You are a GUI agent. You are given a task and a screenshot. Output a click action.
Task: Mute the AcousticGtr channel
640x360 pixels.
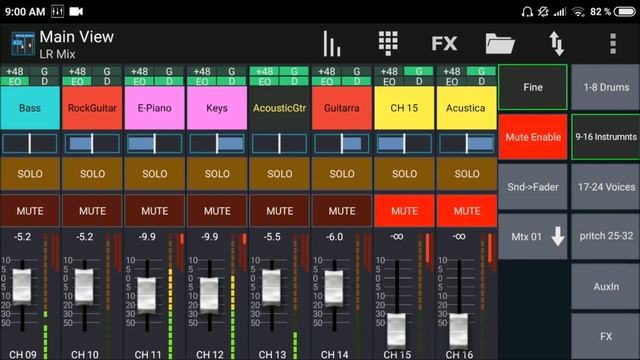tap(280, 211)
